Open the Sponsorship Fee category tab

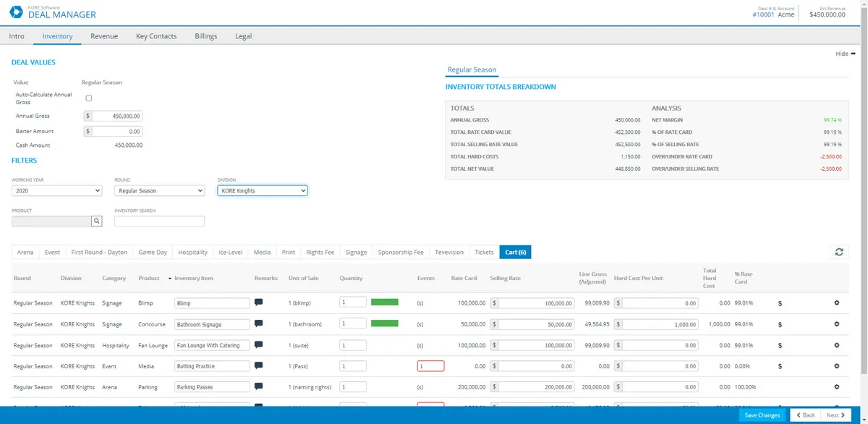(x=401, y=252)
